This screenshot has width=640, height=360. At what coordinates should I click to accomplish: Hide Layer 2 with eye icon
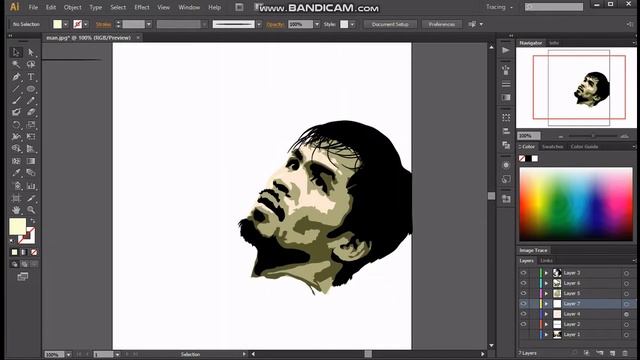[523, 324]
